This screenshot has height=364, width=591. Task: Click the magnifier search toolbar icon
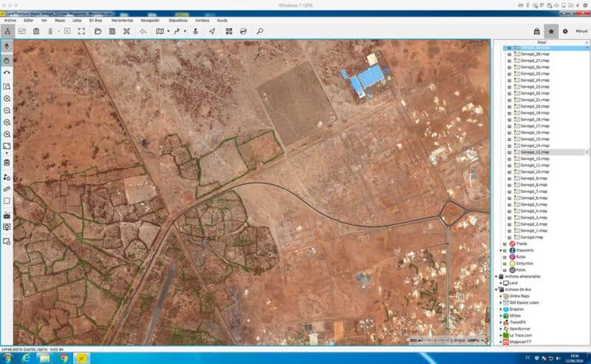click(260, 31)
